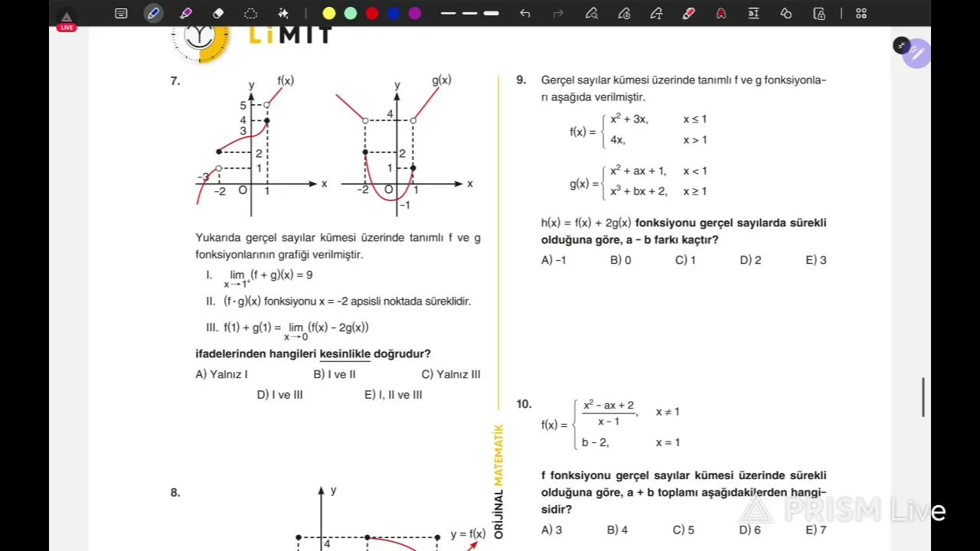The width and height of the screenshot is (980, 551).
Task: Click answer E) 3 in question 9
Action: [816, 260]
